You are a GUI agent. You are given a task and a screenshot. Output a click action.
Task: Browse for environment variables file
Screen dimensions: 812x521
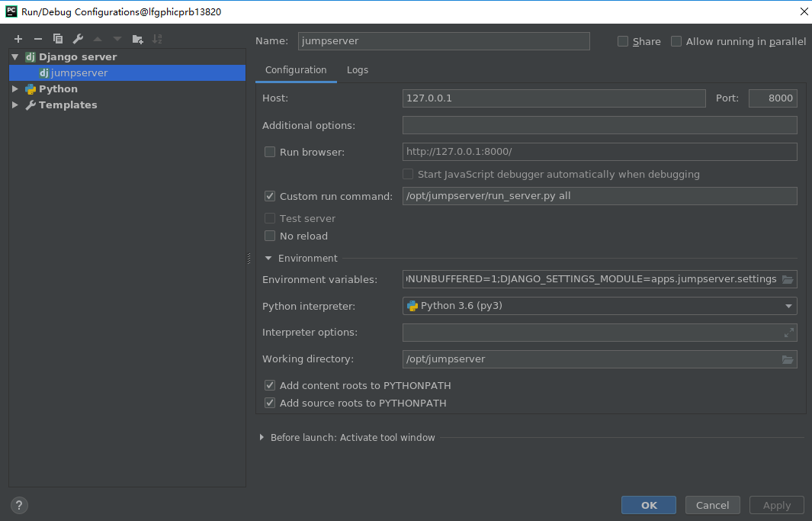pos(788,279)
